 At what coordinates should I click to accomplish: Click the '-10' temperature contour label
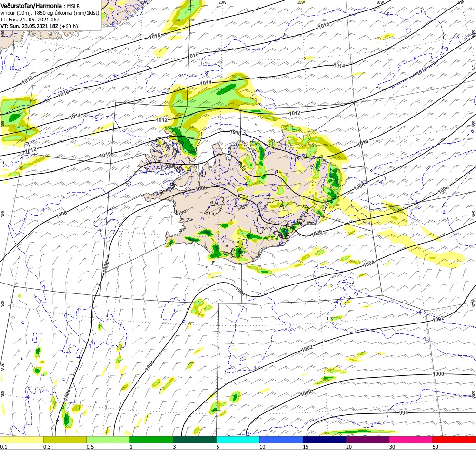(x=11, y=68)
